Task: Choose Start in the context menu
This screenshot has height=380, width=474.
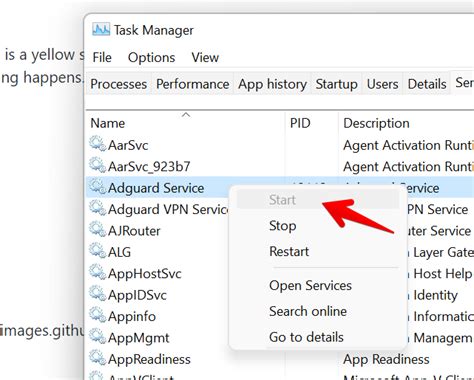Action: tap(318, 200)
